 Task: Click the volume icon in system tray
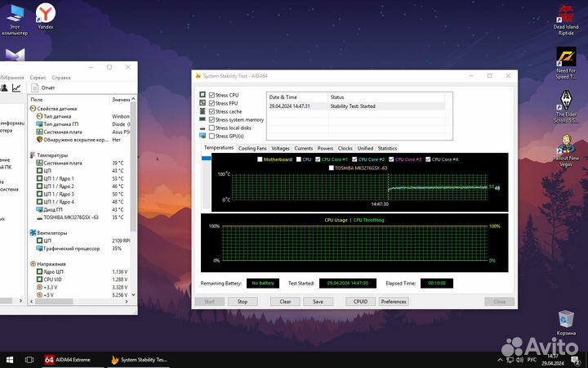(x=519, y=360)
